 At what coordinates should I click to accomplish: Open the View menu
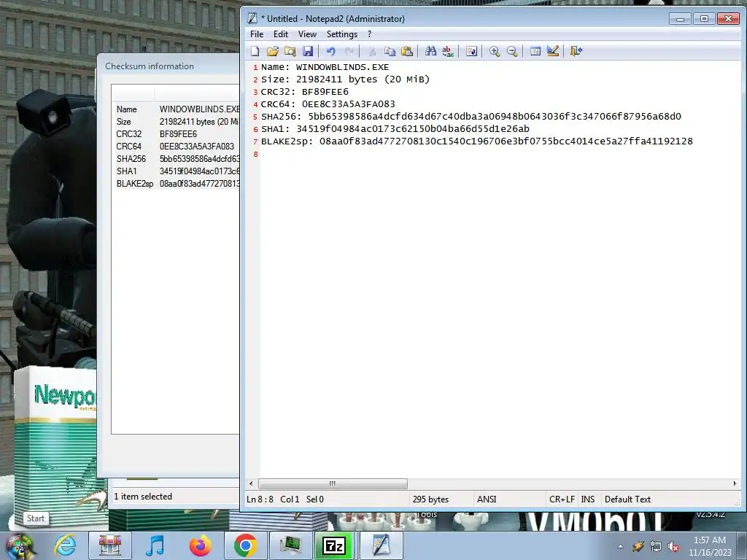coord(307,34)
